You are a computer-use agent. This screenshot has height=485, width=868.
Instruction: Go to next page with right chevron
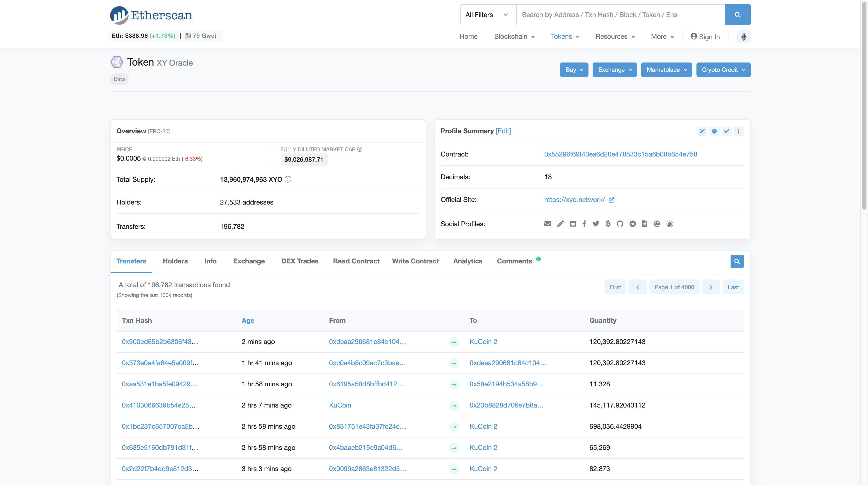[711, 287]
